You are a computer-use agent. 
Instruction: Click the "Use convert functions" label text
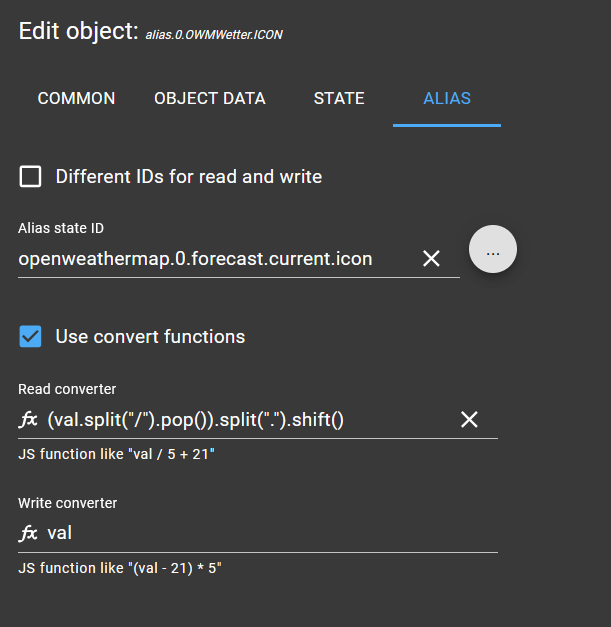pos(150,336)
